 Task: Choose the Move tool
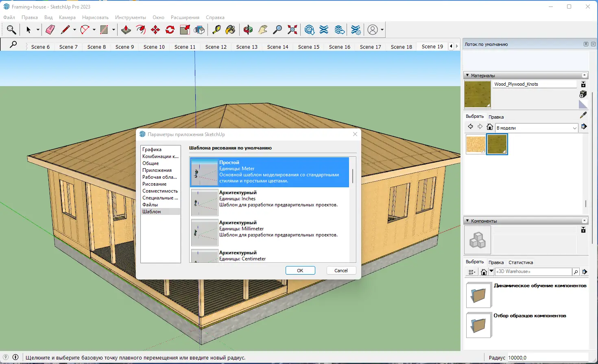coord(155,30)
